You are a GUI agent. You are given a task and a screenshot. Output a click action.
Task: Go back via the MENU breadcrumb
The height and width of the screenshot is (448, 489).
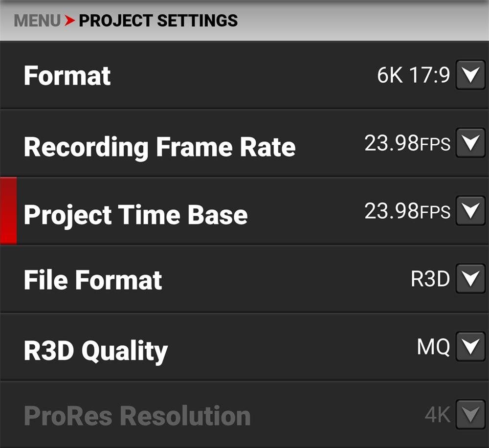[x=37, y=21]
